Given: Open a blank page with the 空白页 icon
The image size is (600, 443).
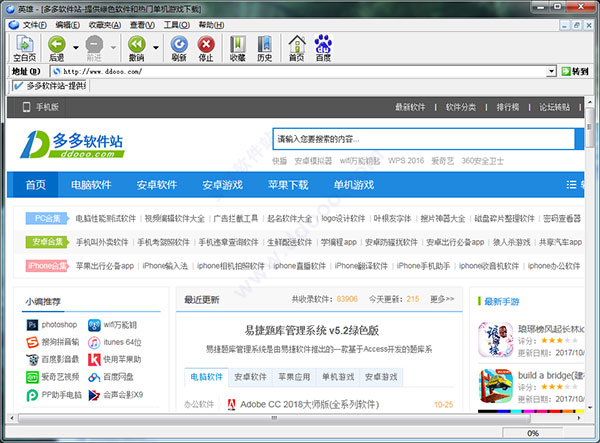Looking at the screenshot, I should coord(24,48).
